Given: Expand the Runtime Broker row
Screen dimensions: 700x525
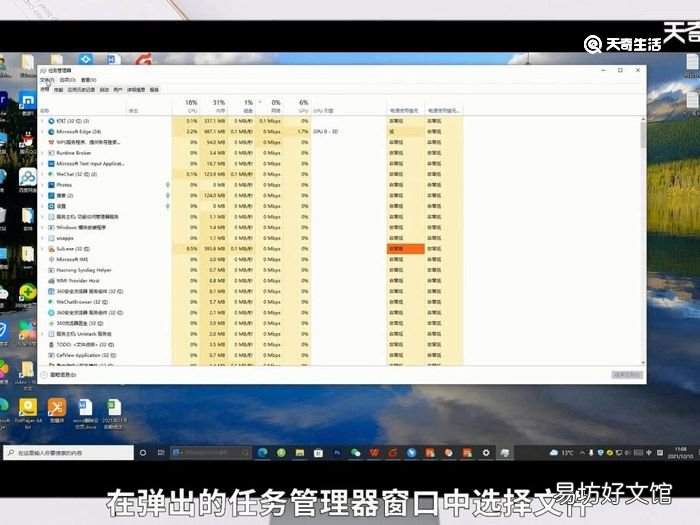Looking at the screenshot, I should pos(43,153).
